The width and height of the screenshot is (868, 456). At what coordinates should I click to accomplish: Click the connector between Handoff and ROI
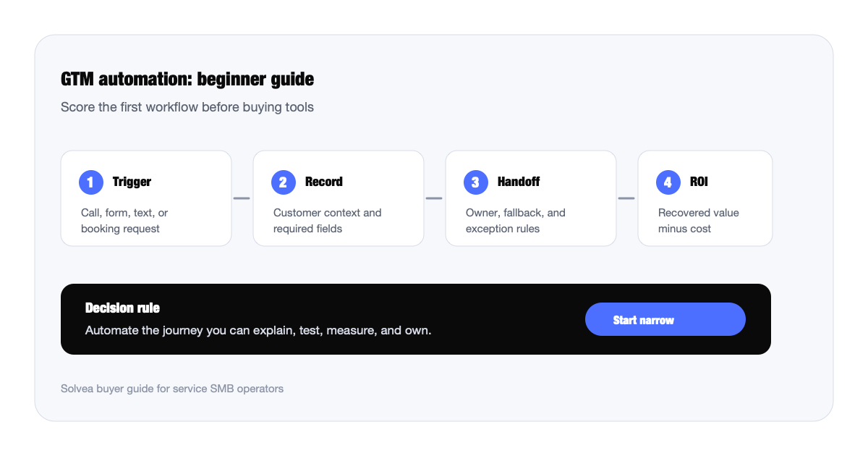tap(626, 198)
